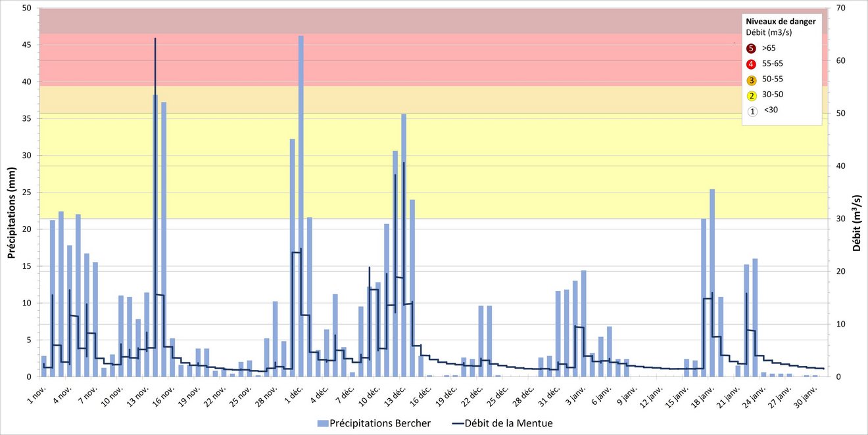This screenshot has height=435, width=868.
Task: Click the '27 janv.' date label
Action: pos(778,396)
